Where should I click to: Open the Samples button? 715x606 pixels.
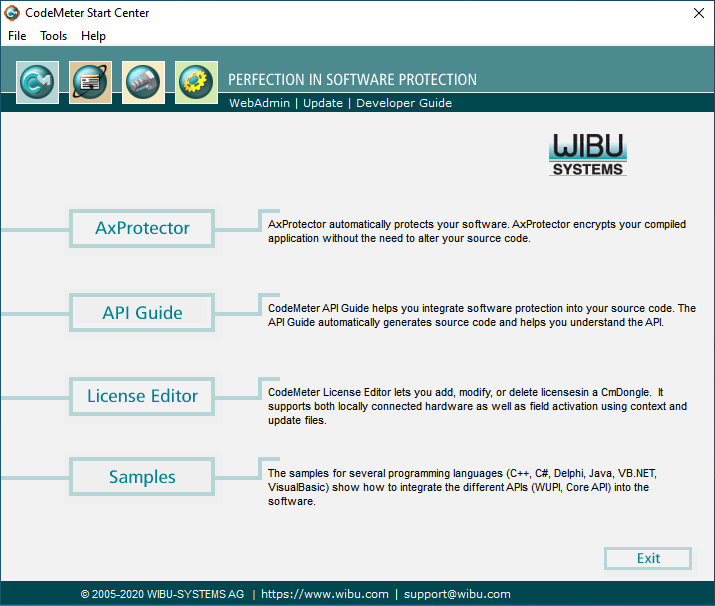[x=142, y=477]
